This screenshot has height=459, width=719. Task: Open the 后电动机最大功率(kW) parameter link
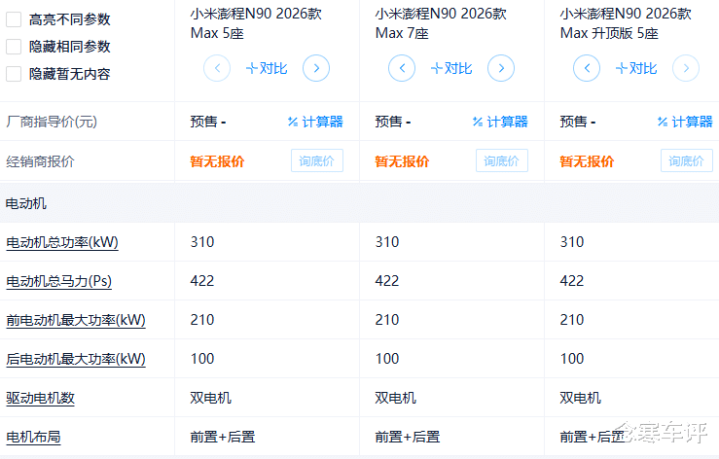[x=76, y=359]
